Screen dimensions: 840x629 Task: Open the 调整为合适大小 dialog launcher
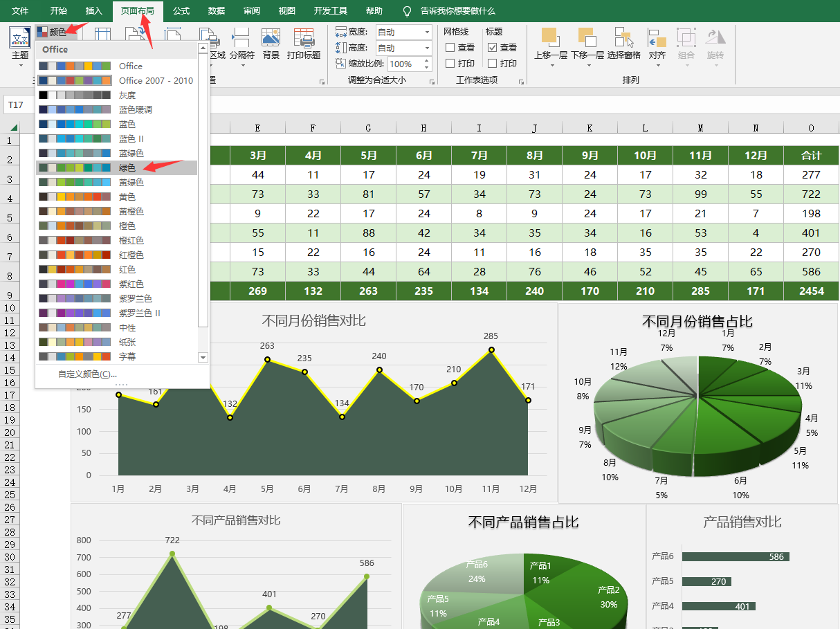coord(432,82)
